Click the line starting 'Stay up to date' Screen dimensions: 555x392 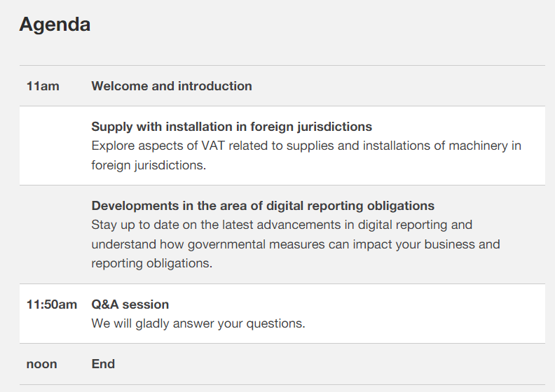[x=282, y=225]
